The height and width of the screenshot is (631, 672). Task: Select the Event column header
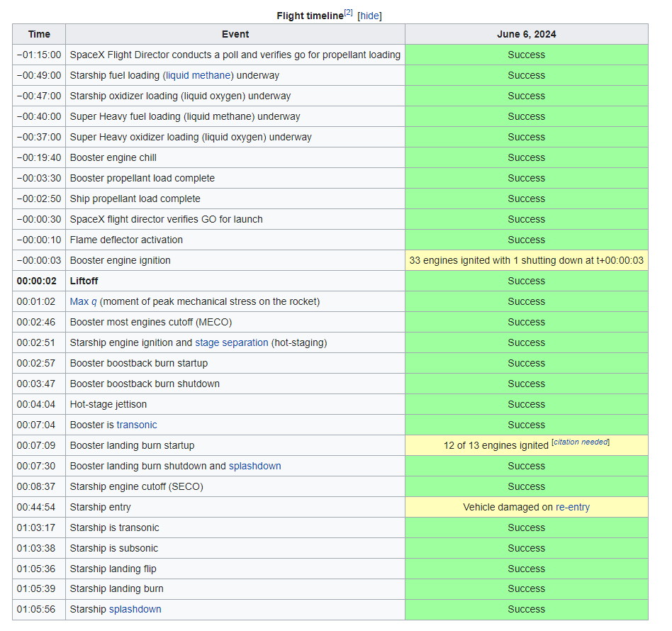click(x=235, y=34)
